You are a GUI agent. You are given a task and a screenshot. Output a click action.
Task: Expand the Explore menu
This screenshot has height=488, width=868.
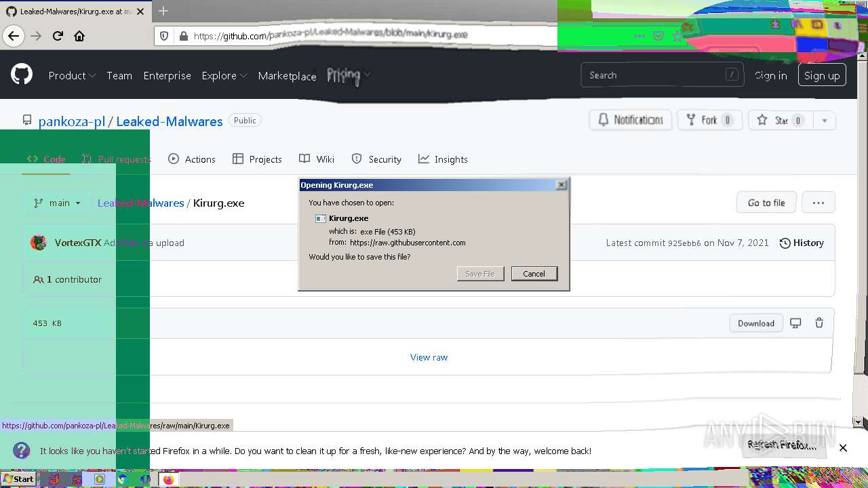(x=224, y=75)
